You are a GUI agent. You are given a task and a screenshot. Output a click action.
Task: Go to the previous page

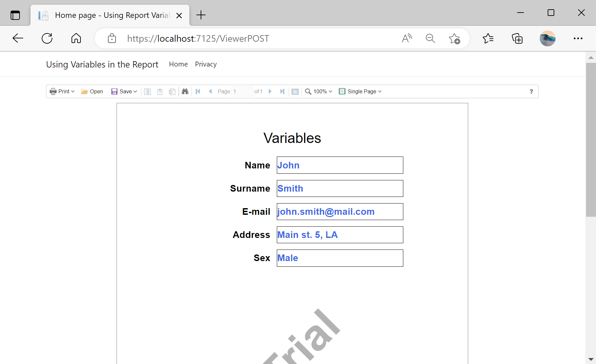(210, 92)
